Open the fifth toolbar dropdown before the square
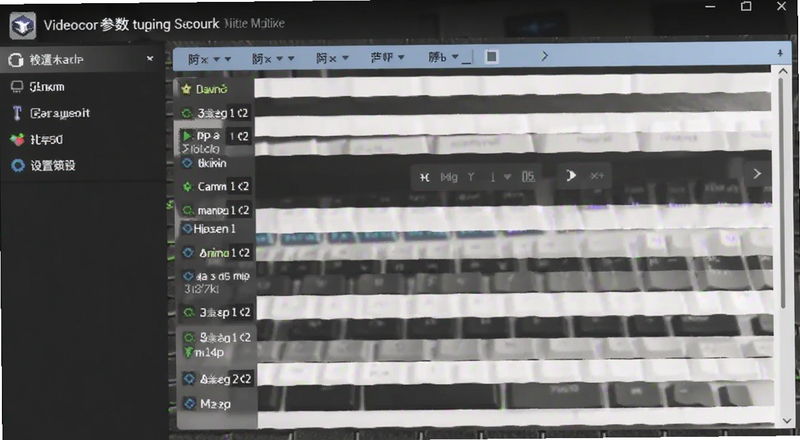800x440 pixels. click(x=443, y=57)
